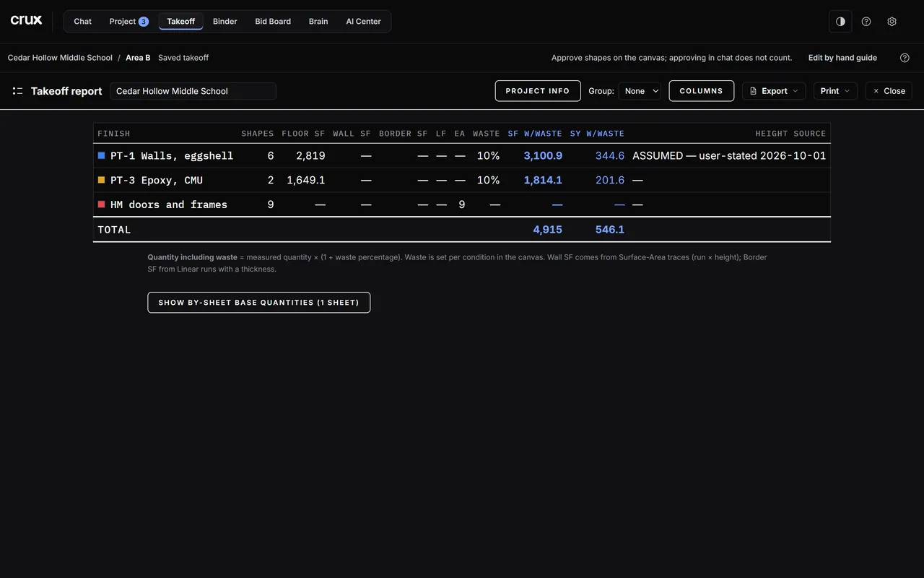
Task: Click the Cedar Hollow Middle School breadcrumb
Action: pyautogui.click(x=60, y=58)
